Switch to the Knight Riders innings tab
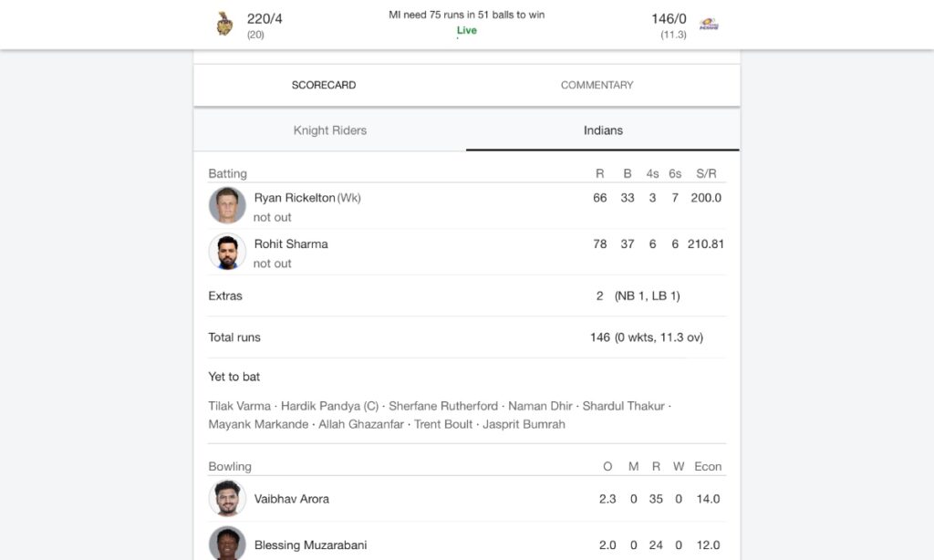Screen dimensions: 934x560 (329, 130)
